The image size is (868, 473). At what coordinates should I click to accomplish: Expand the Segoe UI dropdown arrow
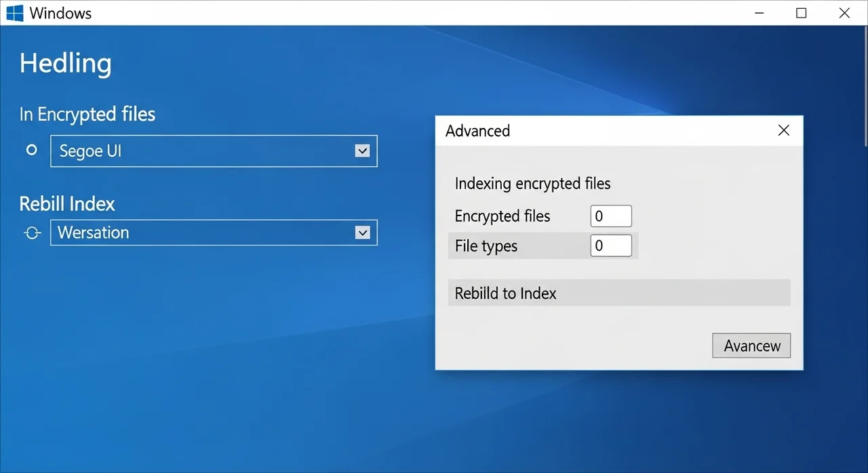362,151
